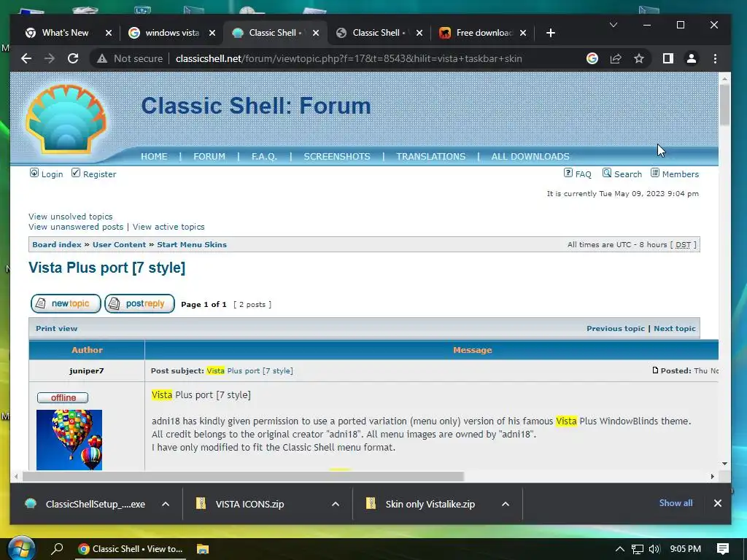Open the FORUM navigation item
This screenshot has width=747, height=560.
[x=209, y=157]
